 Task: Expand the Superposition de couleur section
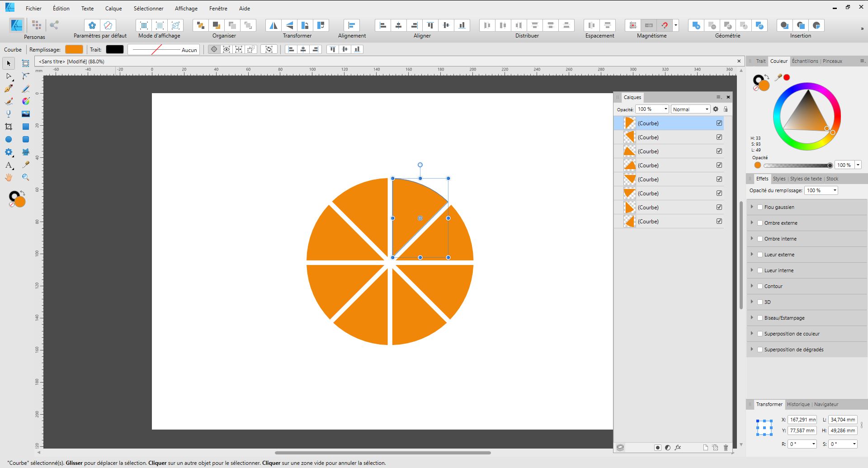pos(752,334)
